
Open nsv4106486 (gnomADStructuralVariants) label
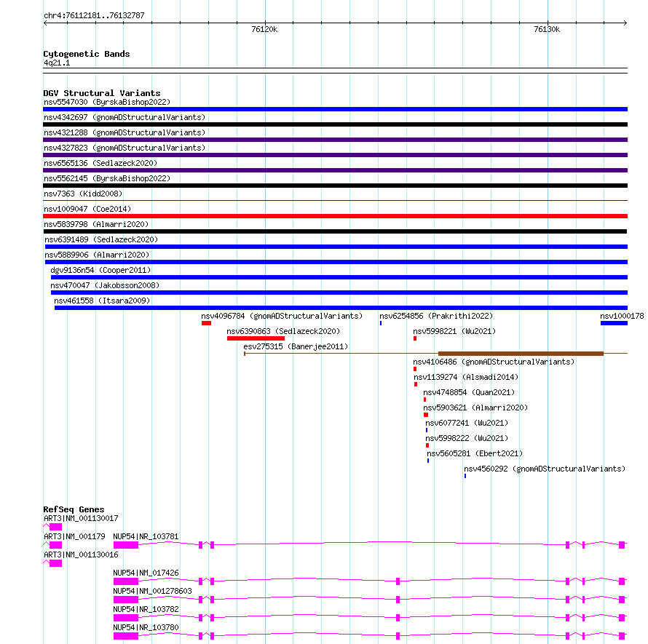click(494, 362)
